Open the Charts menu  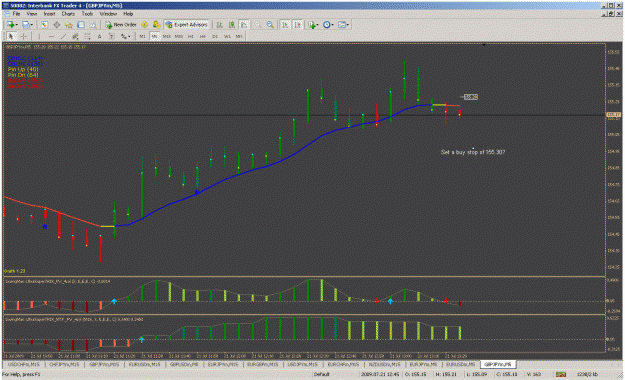[x=68, y=14]
